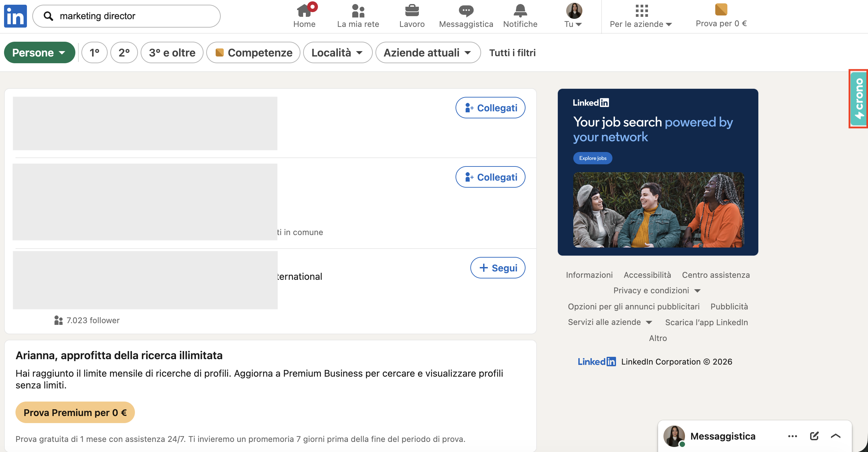Screen dimensions: 868x452
Task: Open the Località dropdown filter
Action: [x=337, y=52]
